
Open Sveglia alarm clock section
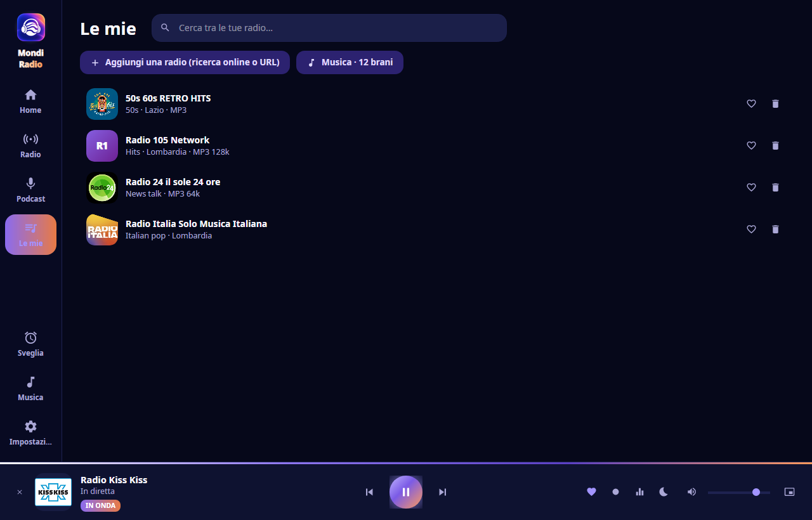tap(30, 344)
